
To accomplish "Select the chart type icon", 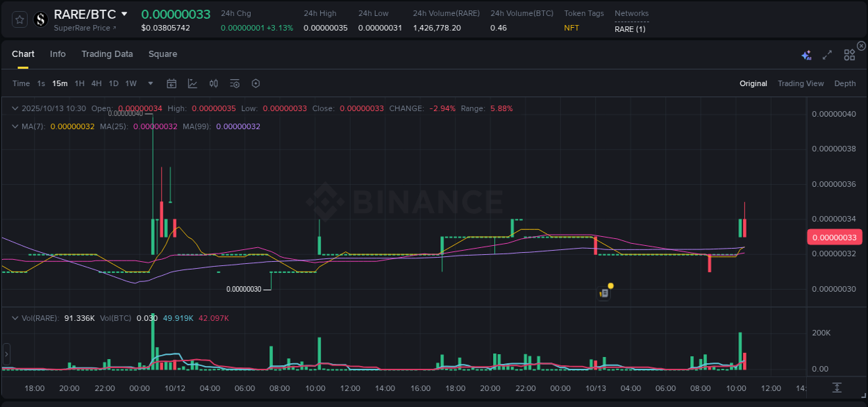I will [x=192, y=83].
